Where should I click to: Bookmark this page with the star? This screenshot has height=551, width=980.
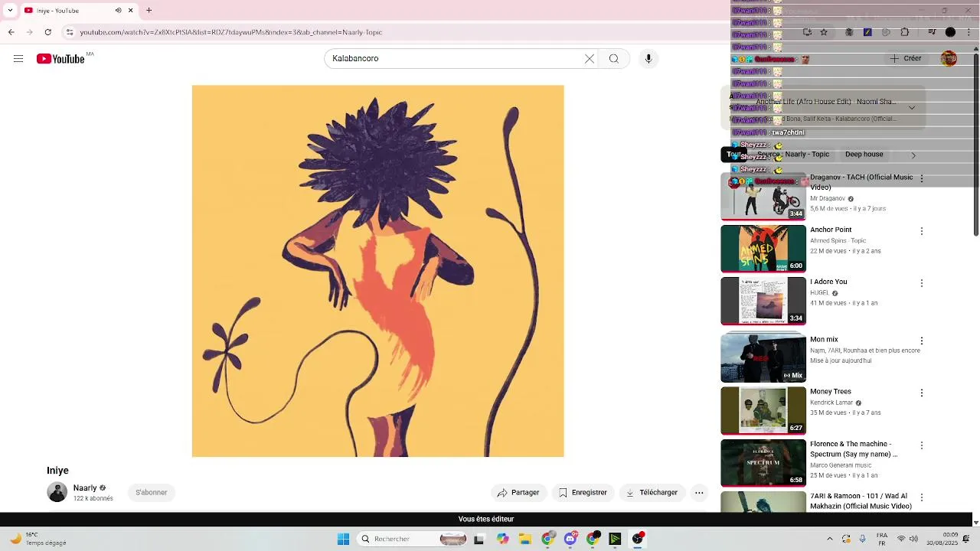(824, 32)
